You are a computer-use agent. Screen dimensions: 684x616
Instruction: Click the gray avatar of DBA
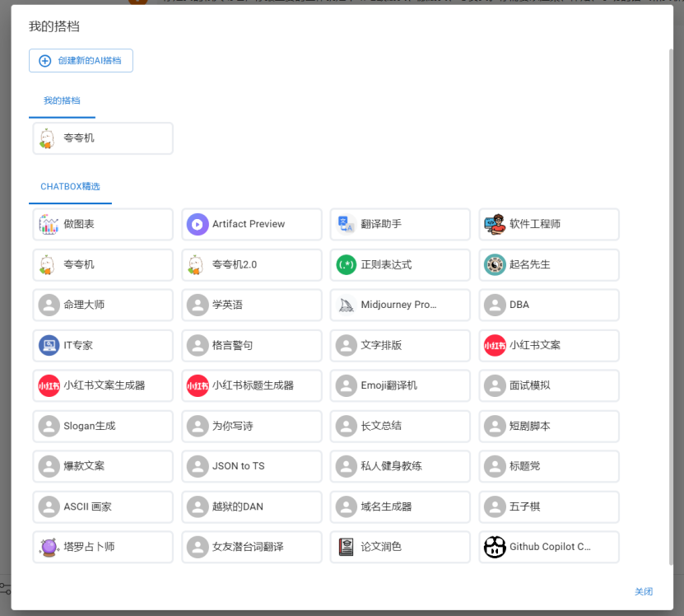point(495,306)
